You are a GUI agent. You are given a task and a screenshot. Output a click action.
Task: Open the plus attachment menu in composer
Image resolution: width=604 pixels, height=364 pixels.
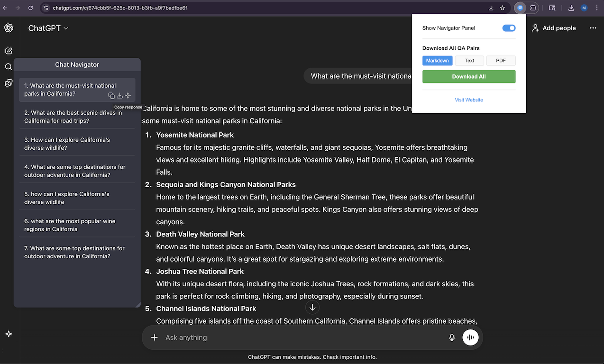point(154,337)
